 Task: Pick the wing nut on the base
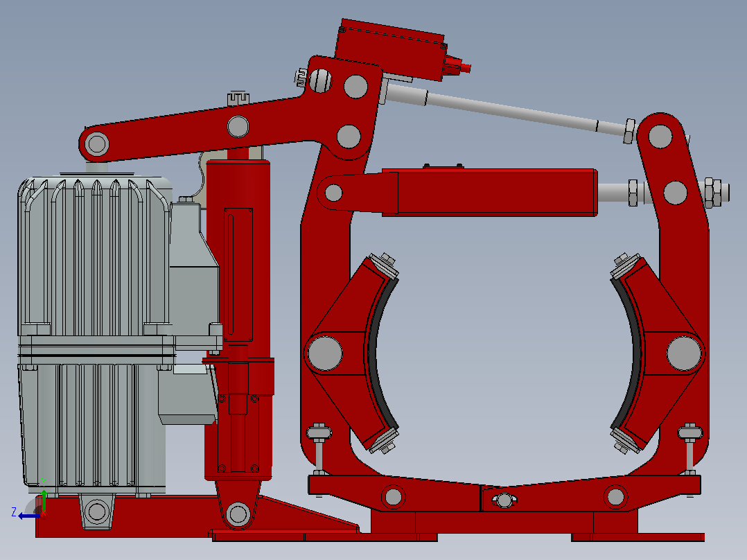point(504,500)
